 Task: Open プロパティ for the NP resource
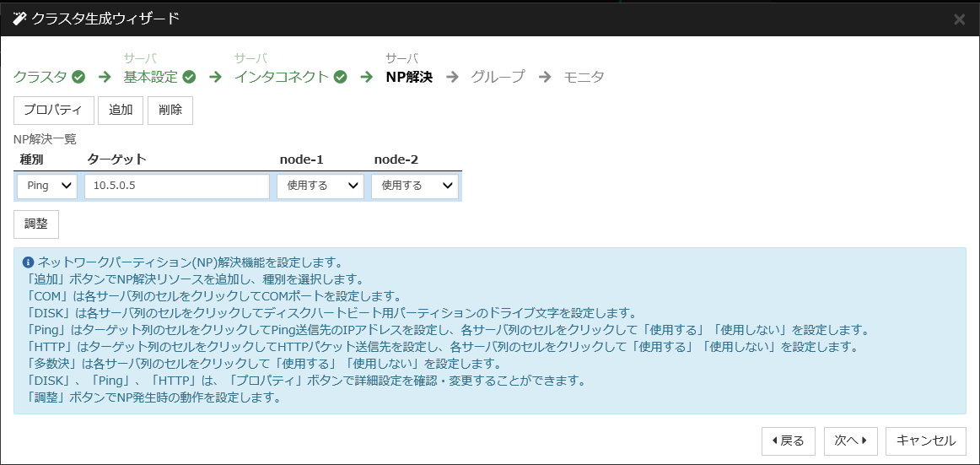pyautogui.click(x=53, y=111)
